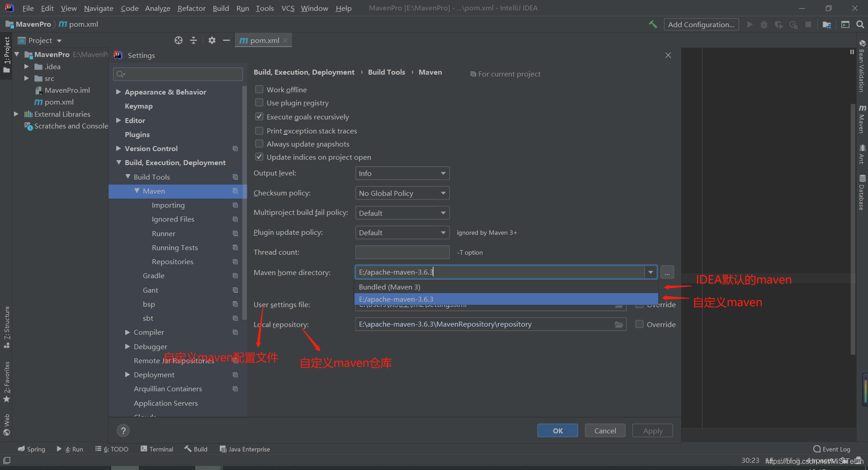Open Project Structure icon in toolbar
This screenshot has width=868, height=470.
click(827, 24)
